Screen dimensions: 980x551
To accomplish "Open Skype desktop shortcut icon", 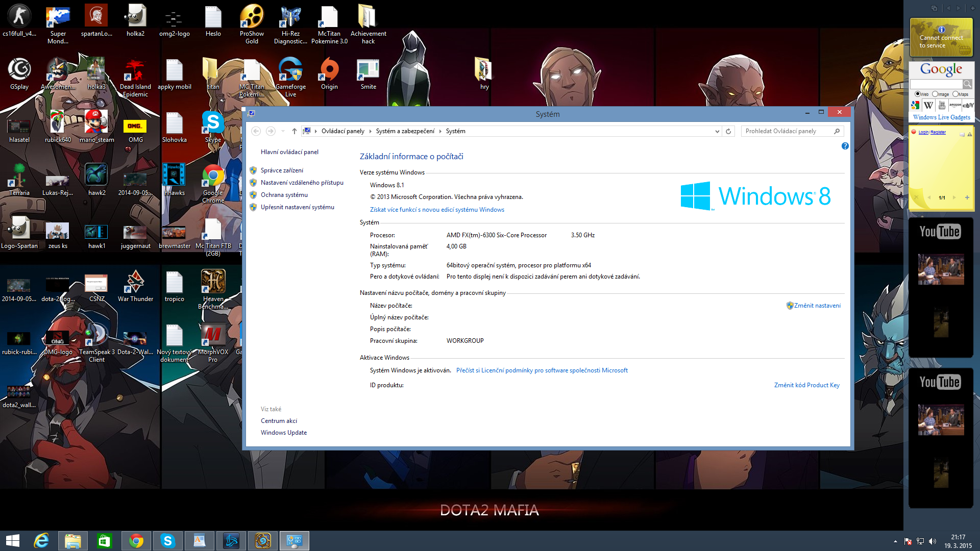I will point(213,122).
